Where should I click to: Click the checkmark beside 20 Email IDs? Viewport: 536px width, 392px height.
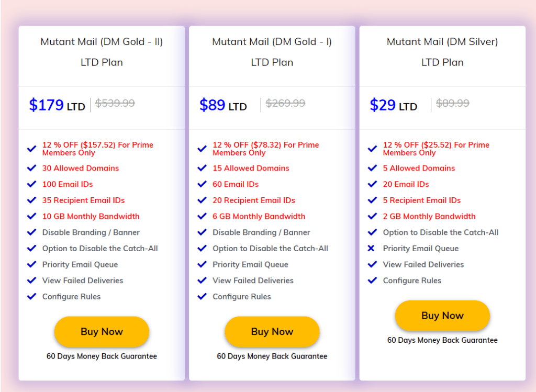point(373,184)
